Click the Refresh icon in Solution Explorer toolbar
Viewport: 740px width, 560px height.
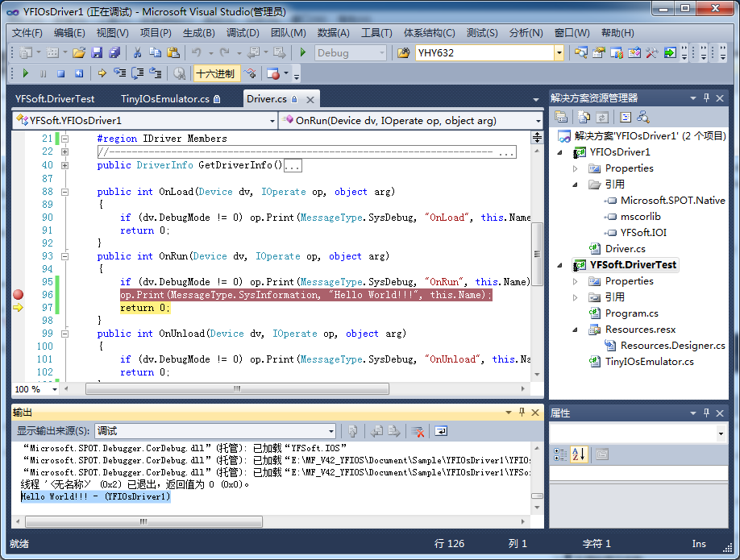point(601,117)
